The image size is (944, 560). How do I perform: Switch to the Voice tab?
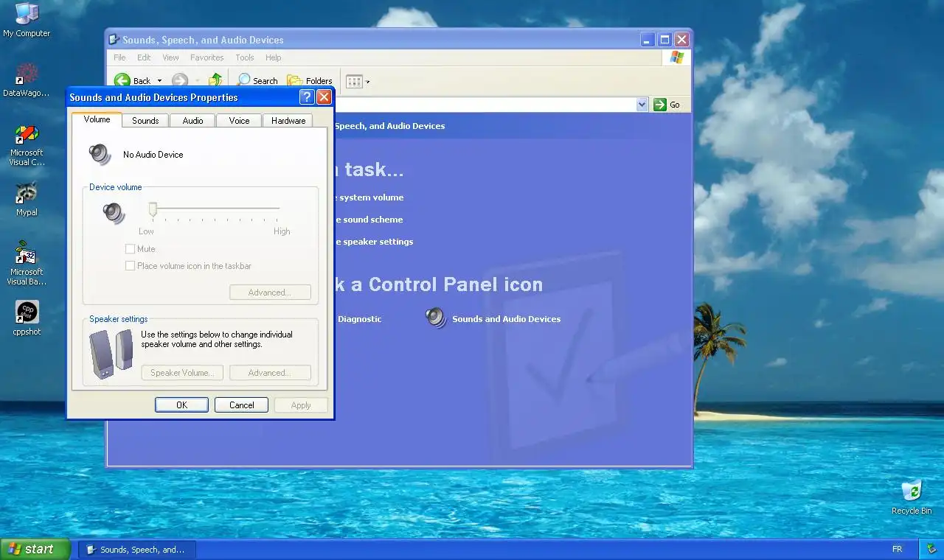coord(239,120)
